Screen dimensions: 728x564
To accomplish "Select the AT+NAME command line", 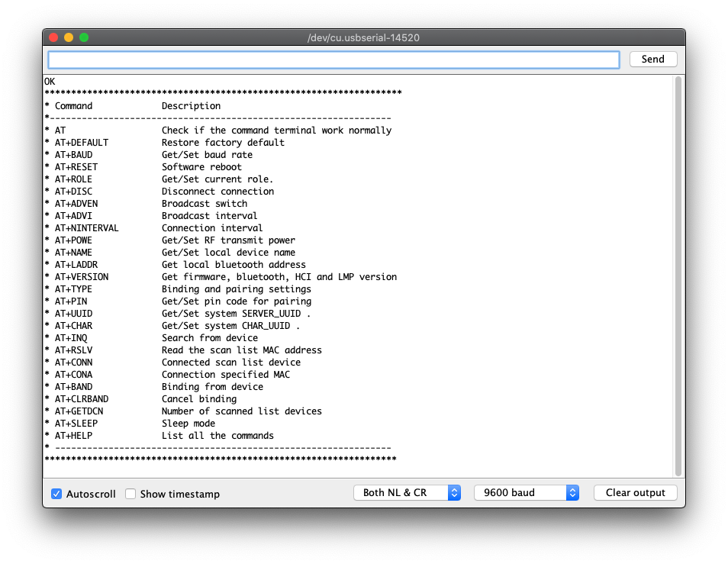I will [x=73, y=253].
